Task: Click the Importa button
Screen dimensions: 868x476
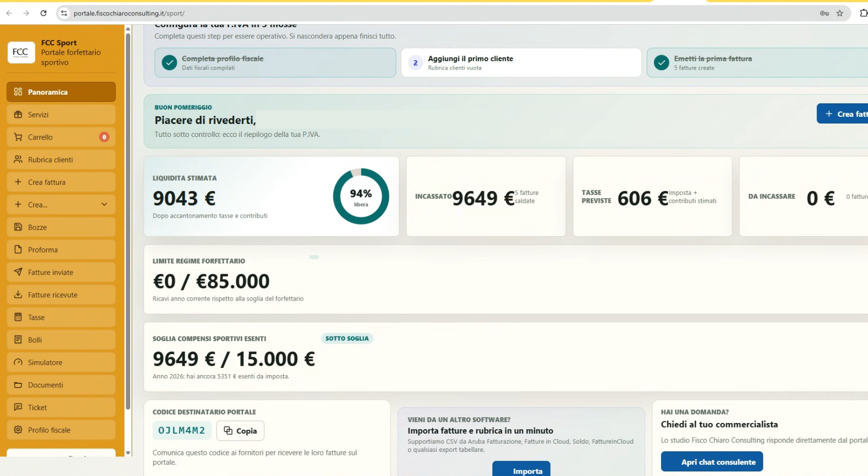Action: click(x=521, y=469)
